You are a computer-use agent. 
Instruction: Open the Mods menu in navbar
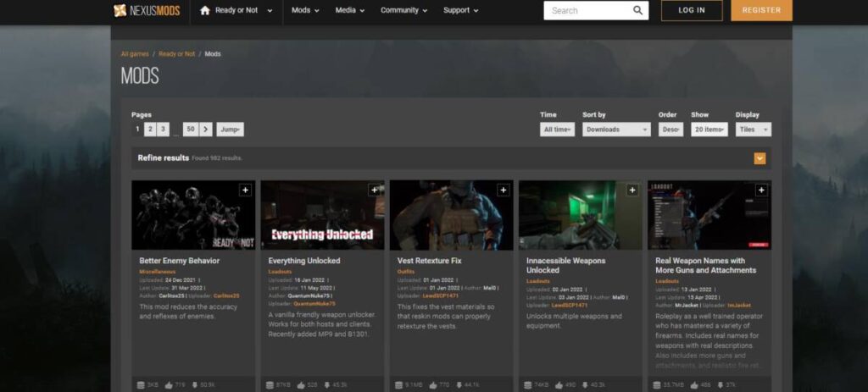click(x=305, y=10)
